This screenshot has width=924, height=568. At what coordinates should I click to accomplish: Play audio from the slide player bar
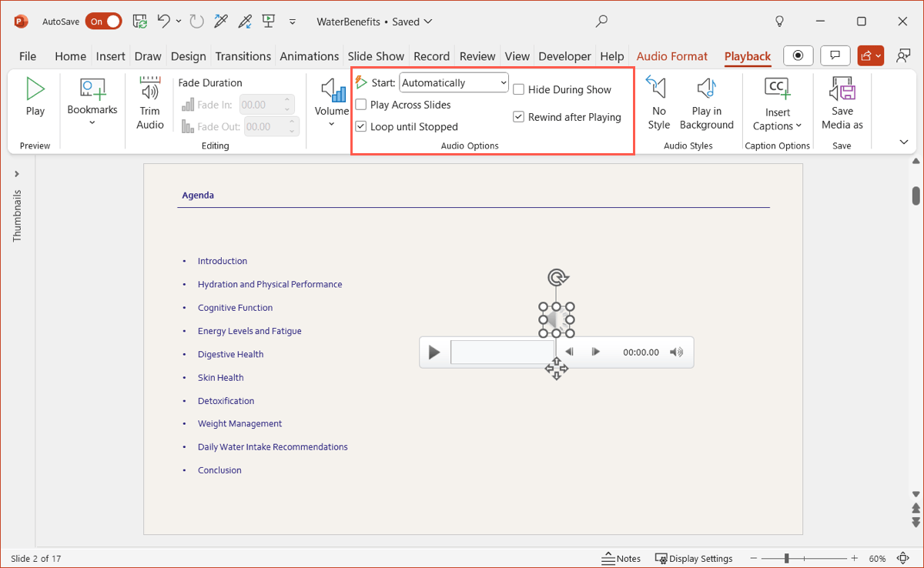click(434, 352)
